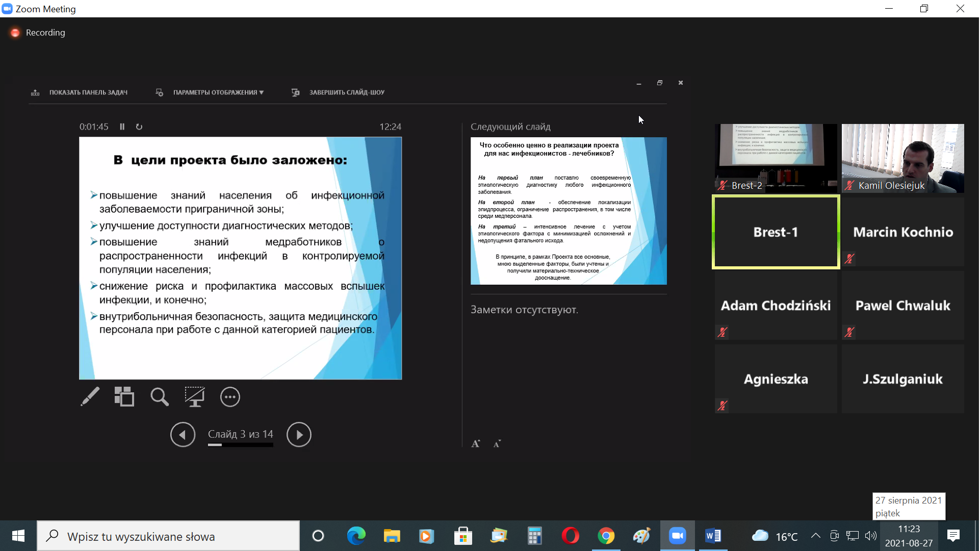Open more slideshow options ellipsis button
This screenshot has height=551, width=980.
point(230,397)
